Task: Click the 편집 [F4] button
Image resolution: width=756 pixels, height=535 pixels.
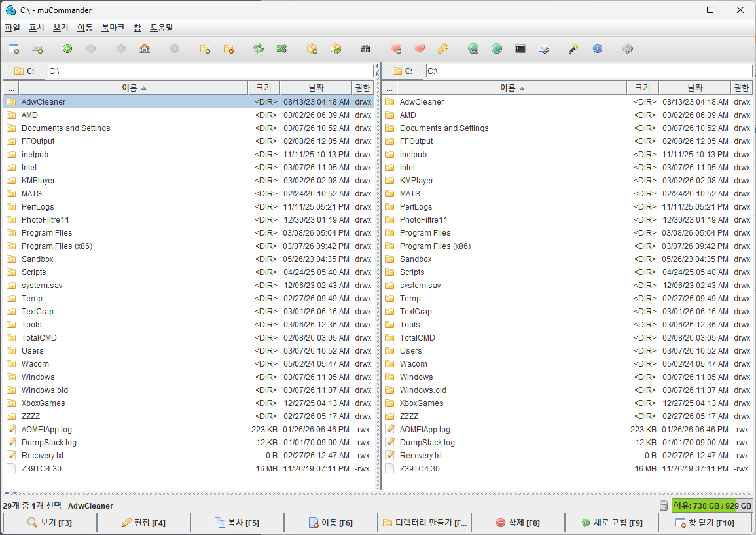Action: tap(144, 523)
